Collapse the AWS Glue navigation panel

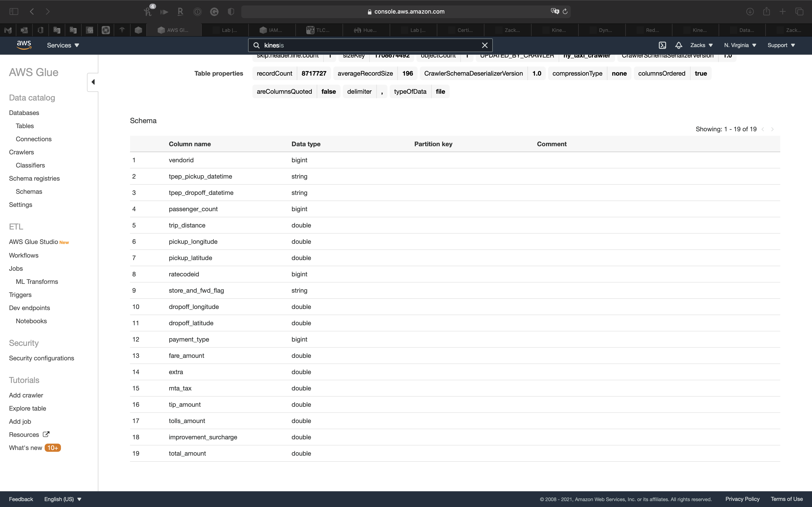pos(93,82)
